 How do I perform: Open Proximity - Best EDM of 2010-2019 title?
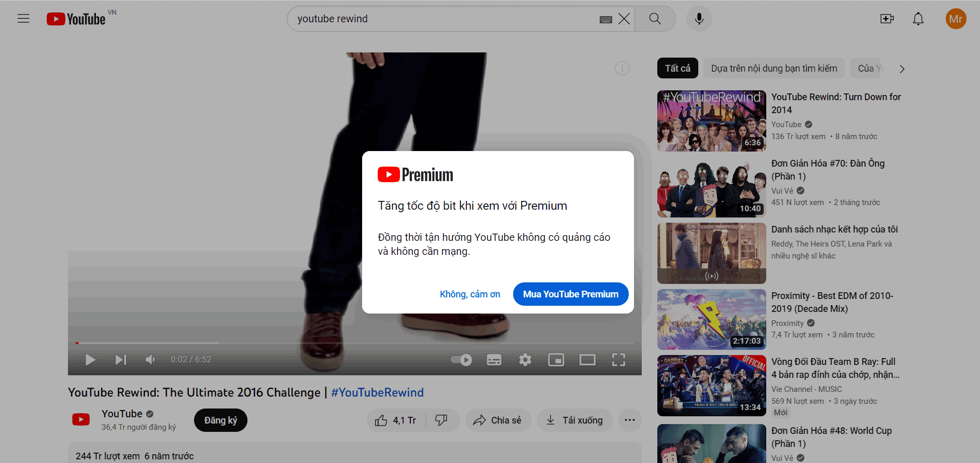click(832, 302)
